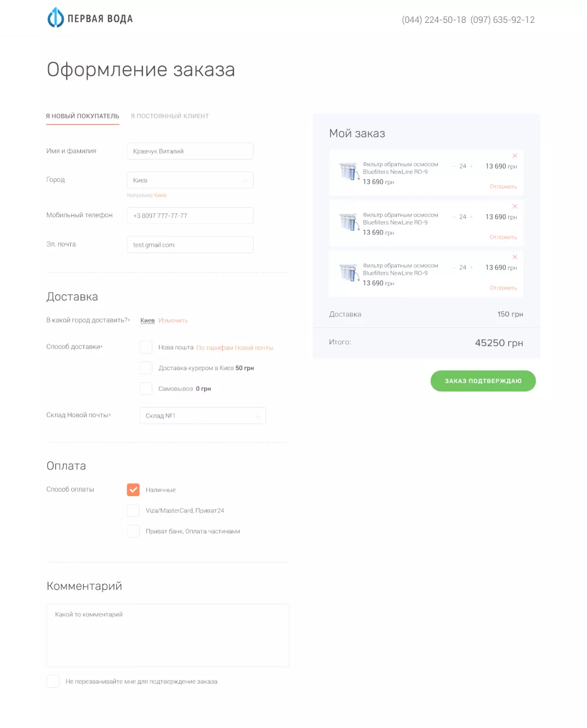The height and width of the screenshot is (728, 587).
Task: Open the По тарифам Новой почты link
Action: pyautogui.click(x=235, y=347)
